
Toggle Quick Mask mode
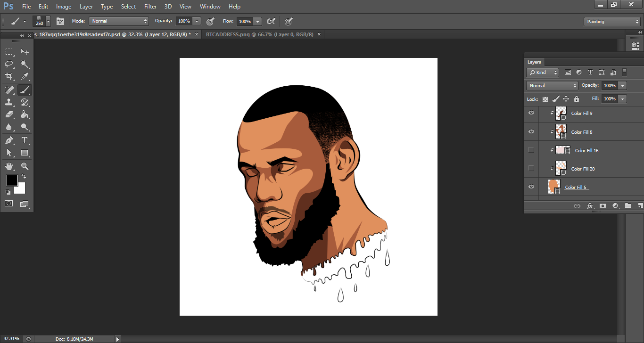coord(9,204)
